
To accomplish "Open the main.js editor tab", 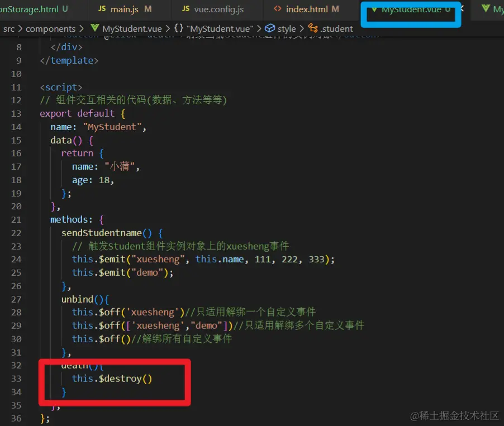I will 125,9.
